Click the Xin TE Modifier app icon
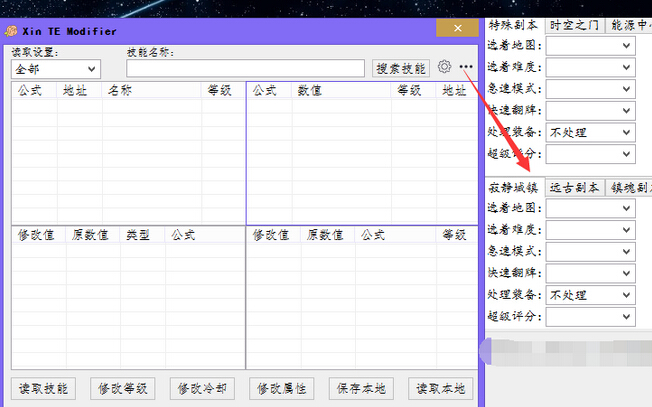The height and width of the screenshot is (407, 652). click(11, 31)
